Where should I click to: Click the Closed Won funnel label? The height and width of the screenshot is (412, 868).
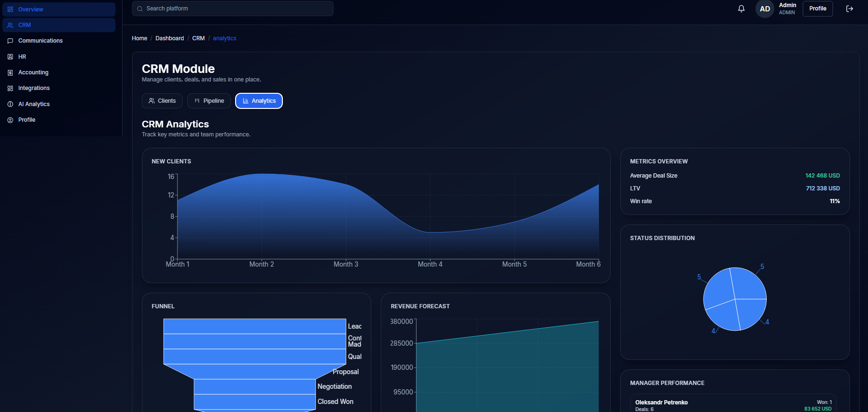point(335,402)
